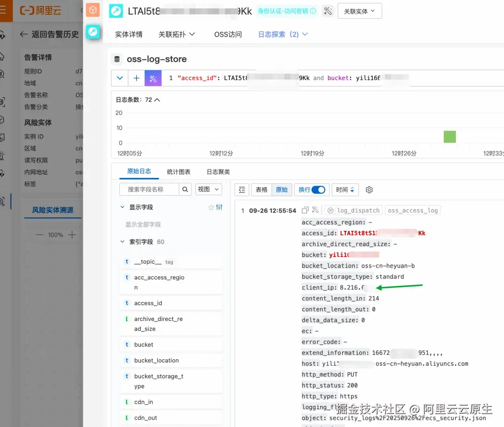Click the back arrow 返回告警历史
Screen dimensions: 504x427
tap(23, 34)
